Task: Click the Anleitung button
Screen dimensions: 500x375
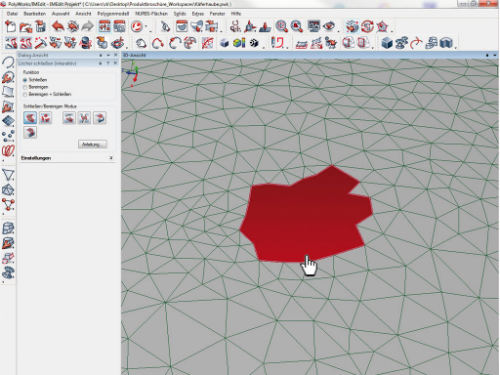Action: [92, 144]
